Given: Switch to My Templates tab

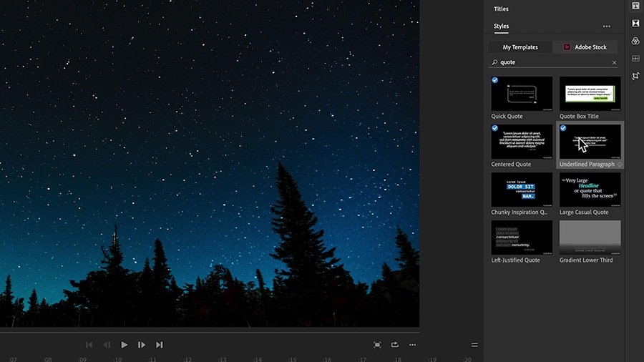Looking at the screenshot, I should [x=520, y=47].
